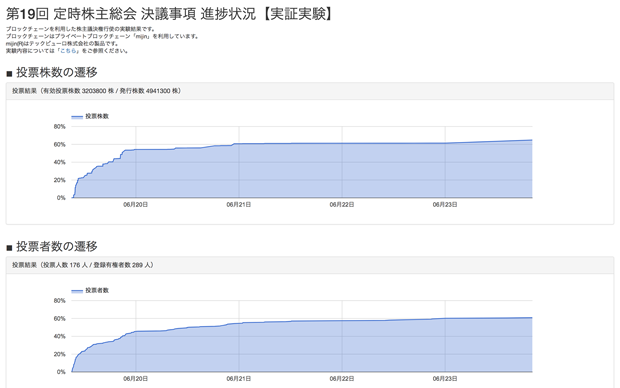The height and width of the screenshot is (388, 620).
Task: Click the 有効投票株数 3203800 株 panel header
Action: (310, 91)
